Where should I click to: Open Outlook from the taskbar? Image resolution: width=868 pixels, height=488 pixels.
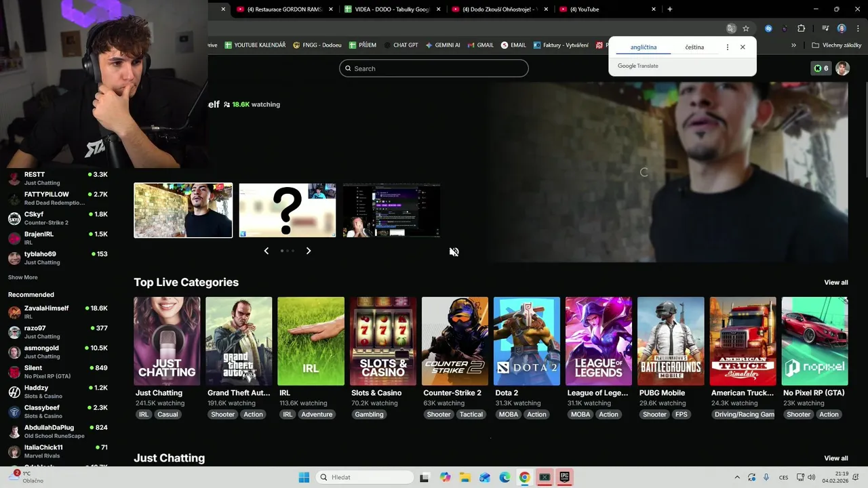click(485, 477)
